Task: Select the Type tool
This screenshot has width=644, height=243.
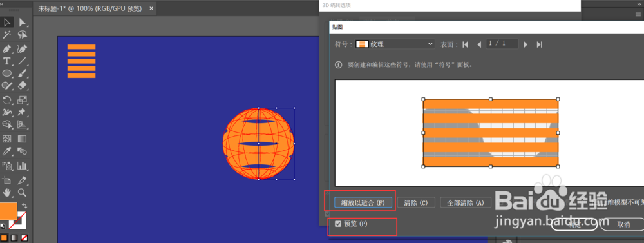Action: [6, 61]
